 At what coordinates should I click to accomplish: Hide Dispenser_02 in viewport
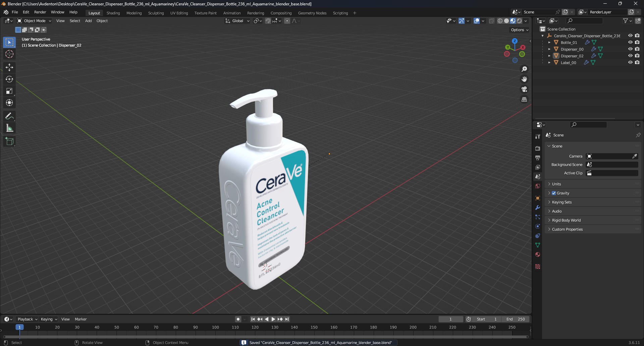pos(630,56)
